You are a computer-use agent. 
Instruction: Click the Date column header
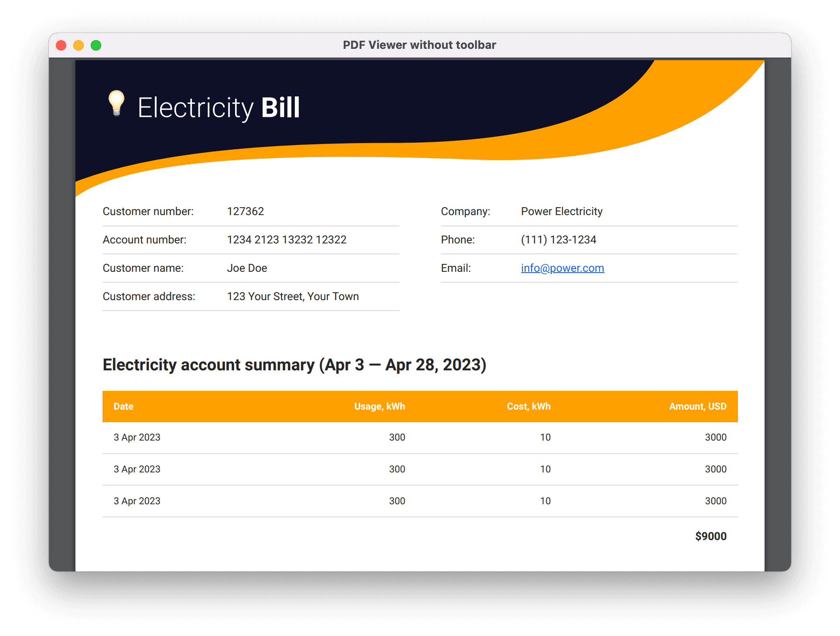(123, 407)
